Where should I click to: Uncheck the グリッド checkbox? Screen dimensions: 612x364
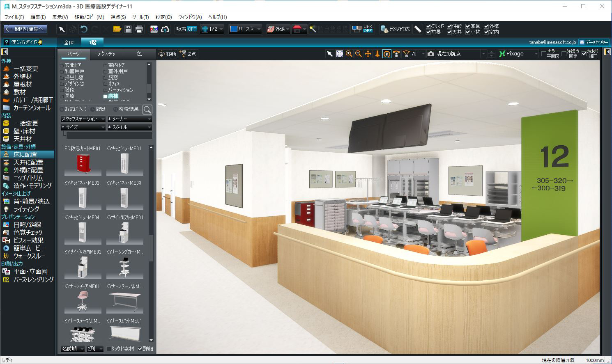pyautogui.click(x=428, y=26)
